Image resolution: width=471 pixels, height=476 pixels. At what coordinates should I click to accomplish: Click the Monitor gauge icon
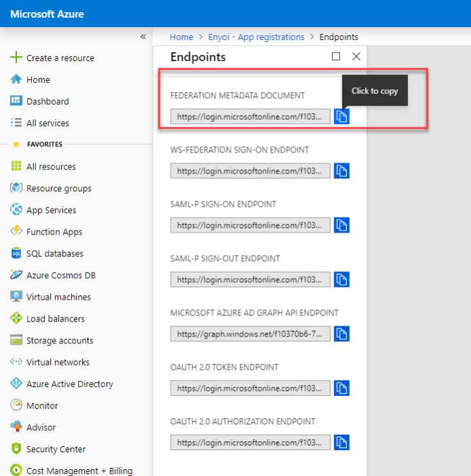tap(16, 405)
